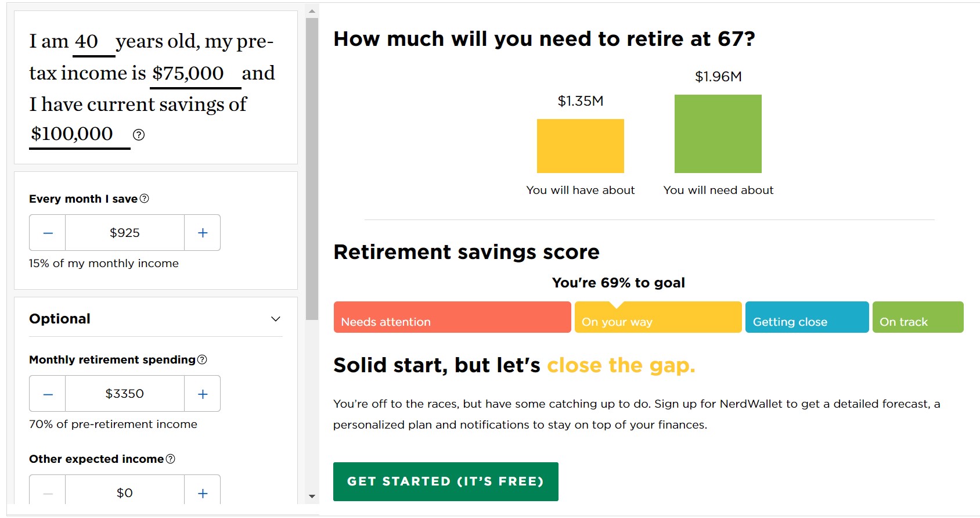Click the monthly savings $925 field
The height and width of the screenshot is (518, 980).
coord(125,233)
